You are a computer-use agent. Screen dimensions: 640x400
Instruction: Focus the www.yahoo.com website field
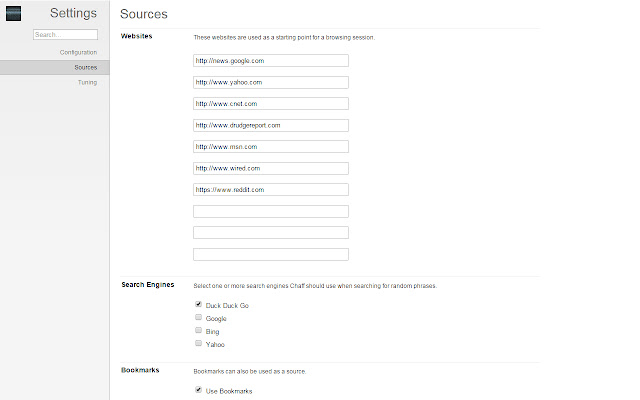(x=271, y=82)
